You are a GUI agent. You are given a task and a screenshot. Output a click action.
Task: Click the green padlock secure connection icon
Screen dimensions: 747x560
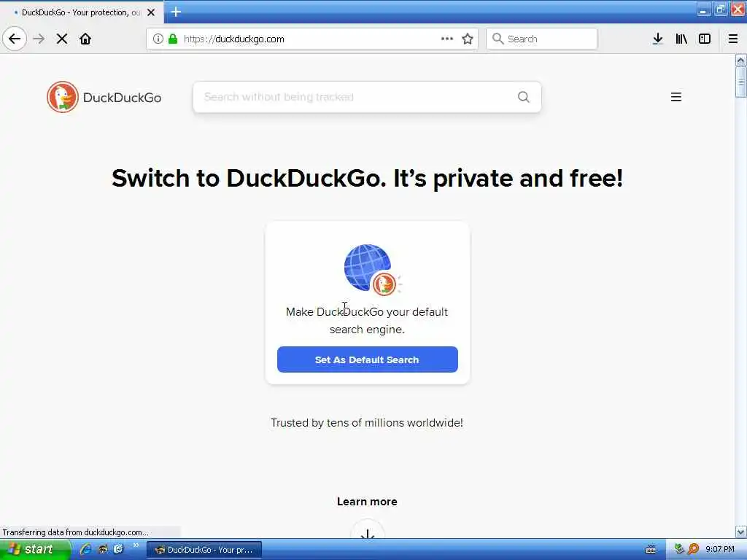coord(173,39)
